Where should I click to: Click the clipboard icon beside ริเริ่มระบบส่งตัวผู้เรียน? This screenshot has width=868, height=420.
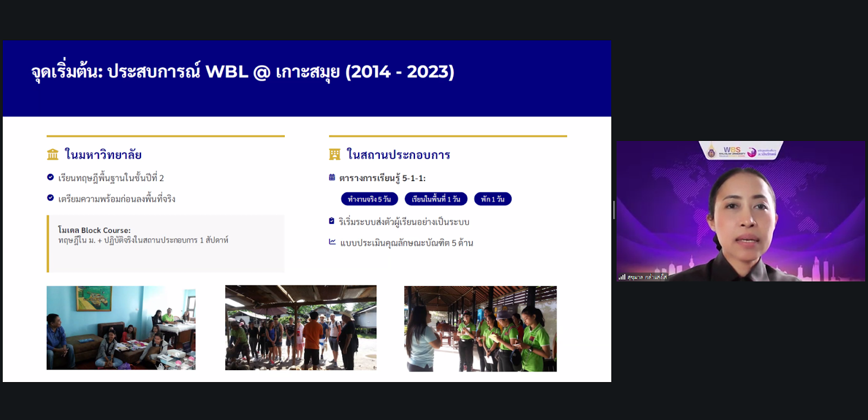click(x=331, y=221)
